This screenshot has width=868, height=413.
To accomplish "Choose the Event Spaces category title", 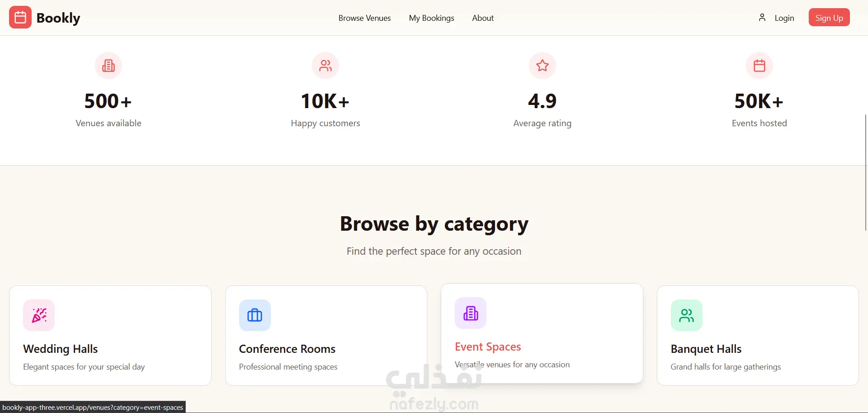I will (x=488, y=347).
